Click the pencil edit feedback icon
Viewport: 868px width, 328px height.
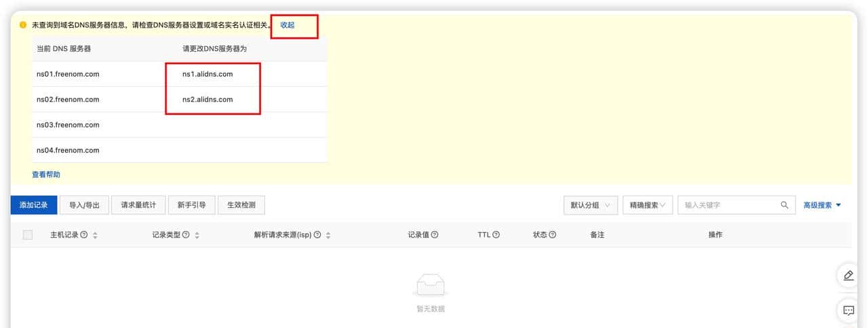(848, 276)
